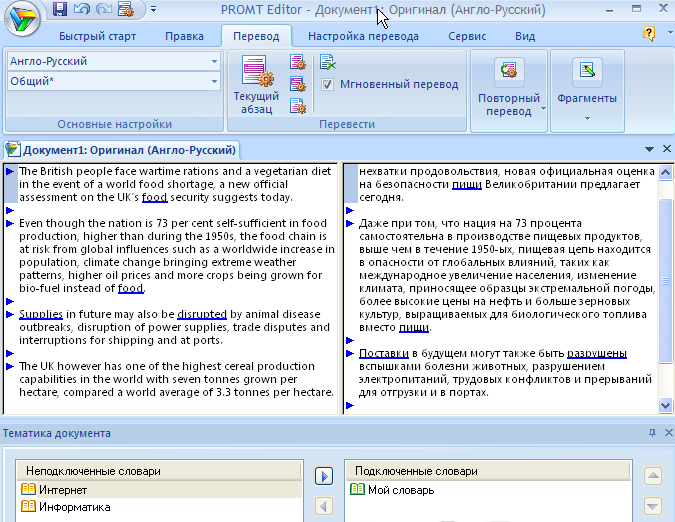Click the translation pane scrollbar thumb
The height and width of the screenshot is (522, 675).
point(666,281)
